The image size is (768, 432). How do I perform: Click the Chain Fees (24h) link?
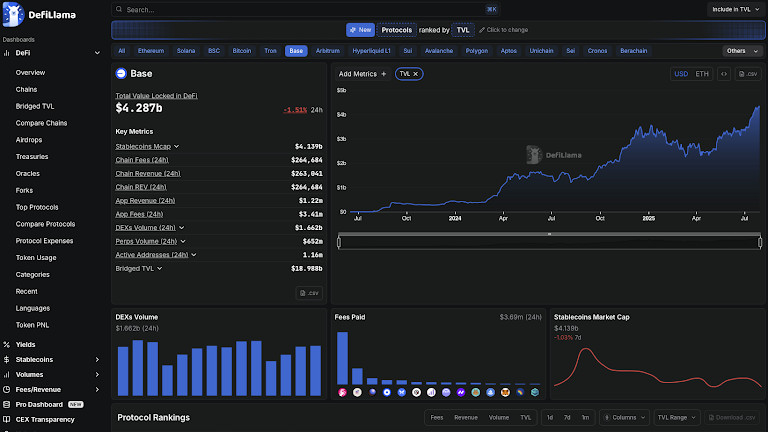142,160
